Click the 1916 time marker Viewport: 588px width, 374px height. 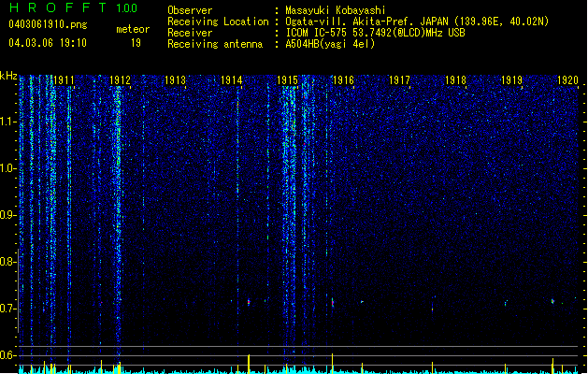(x=343, y=79)
